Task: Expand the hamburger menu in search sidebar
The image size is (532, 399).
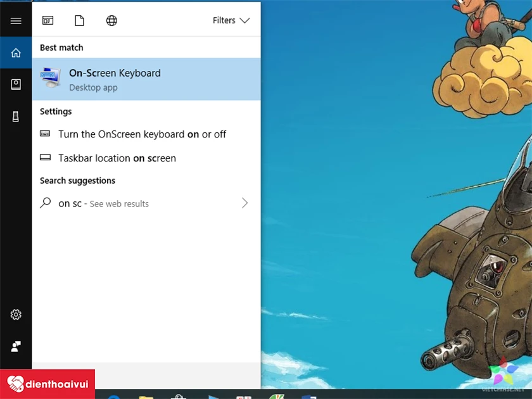Action: (x=16, y=21)
